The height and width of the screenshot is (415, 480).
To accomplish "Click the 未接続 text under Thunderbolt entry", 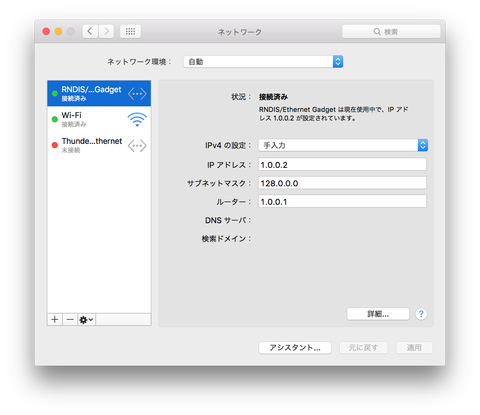I will coord(71,150).
